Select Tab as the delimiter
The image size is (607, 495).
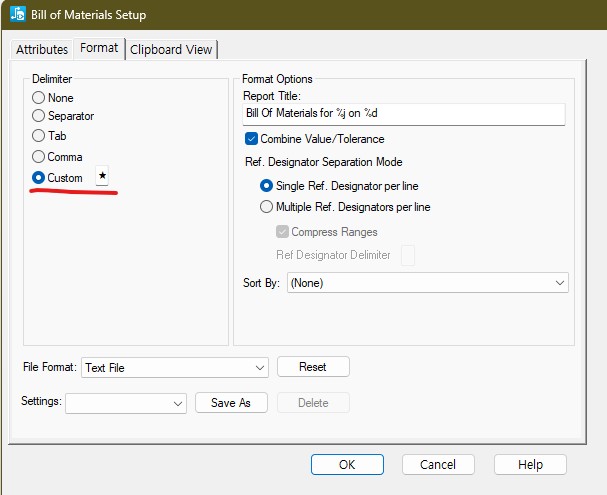pyautogui.click(x=39, y=136)
